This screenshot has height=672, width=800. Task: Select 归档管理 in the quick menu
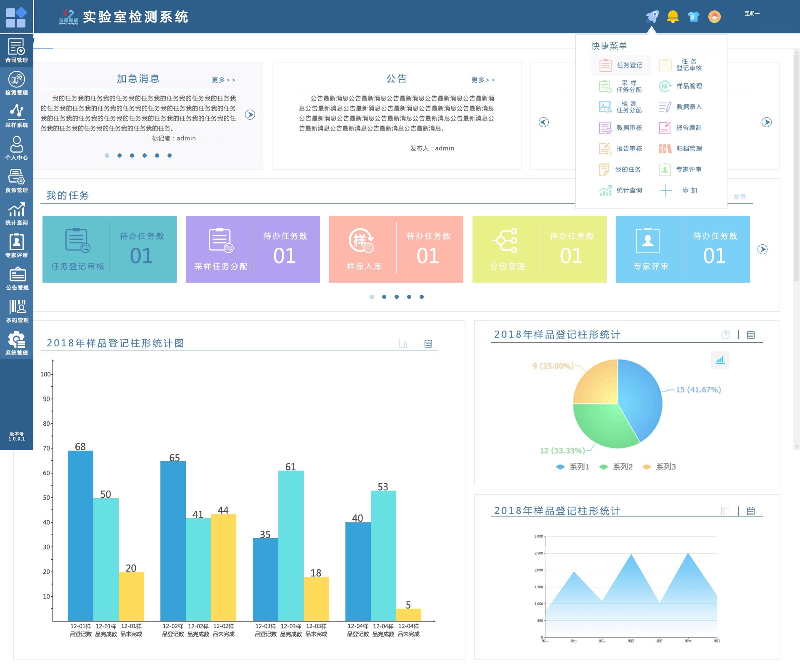[x=680, y=148]
